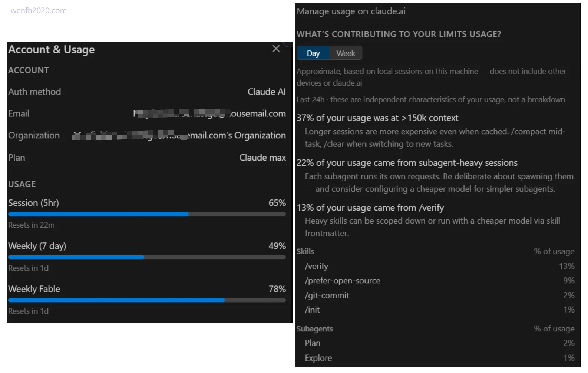
Task: Click the Organization label
Action: [x=34, y=136]
